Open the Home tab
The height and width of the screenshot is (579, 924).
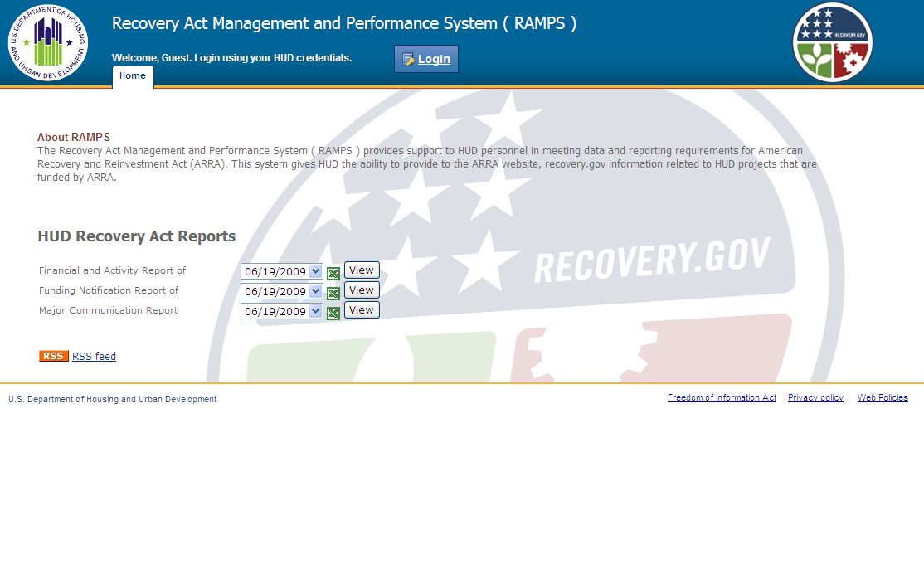click(x=133, y=76)
